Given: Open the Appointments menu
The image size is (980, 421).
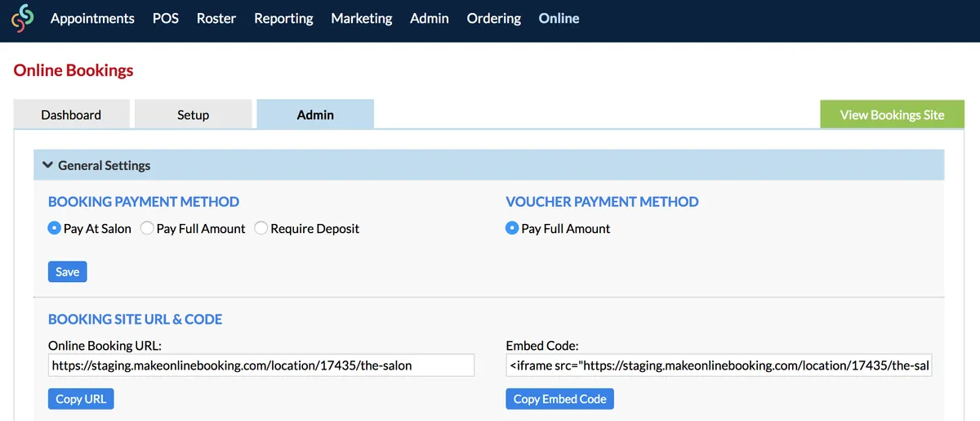Looking at the screenshot, I should coord(92,18).
